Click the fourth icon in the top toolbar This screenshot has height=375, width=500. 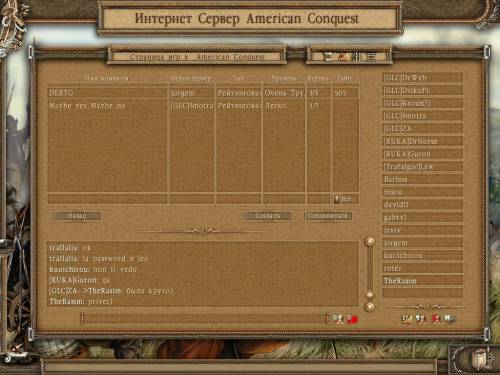pyautogui.click(x=371, y=56)
